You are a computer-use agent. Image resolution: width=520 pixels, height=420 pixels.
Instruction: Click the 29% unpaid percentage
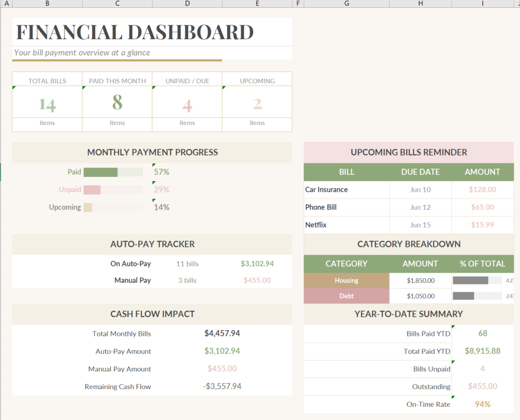pos(162,190)
